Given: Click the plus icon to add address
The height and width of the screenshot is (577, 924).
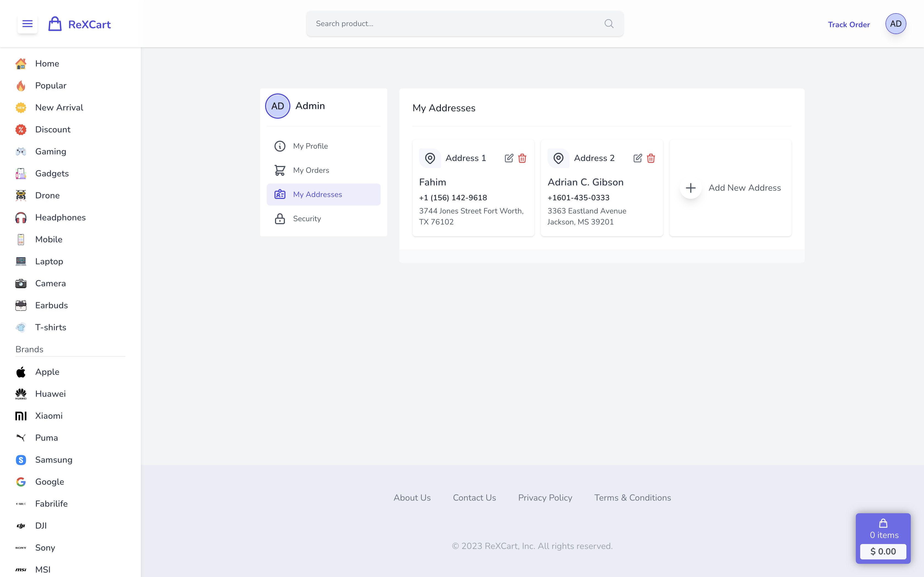Looking at the screenshot, I should tap(691, 188).
